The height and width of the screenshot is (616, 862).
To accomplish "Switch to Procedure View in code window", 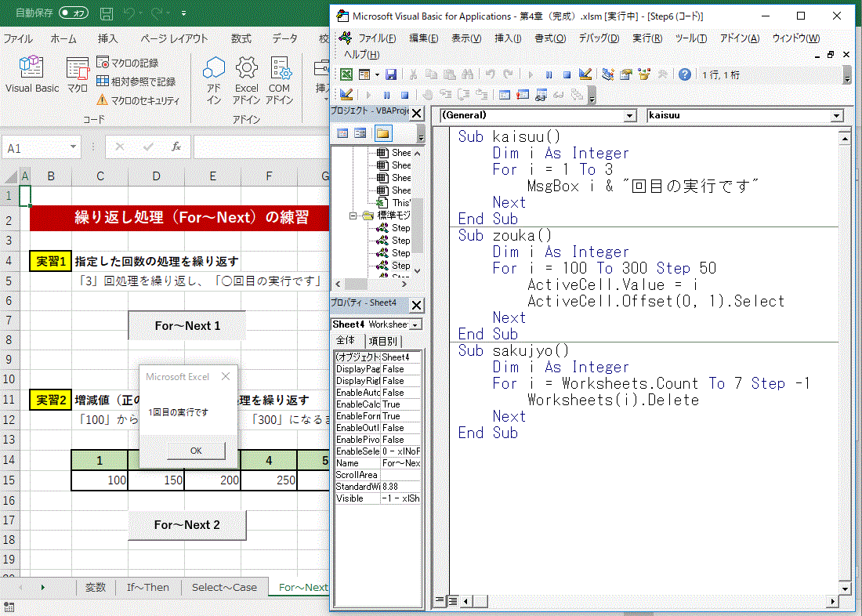I will (x=440, y=601).
